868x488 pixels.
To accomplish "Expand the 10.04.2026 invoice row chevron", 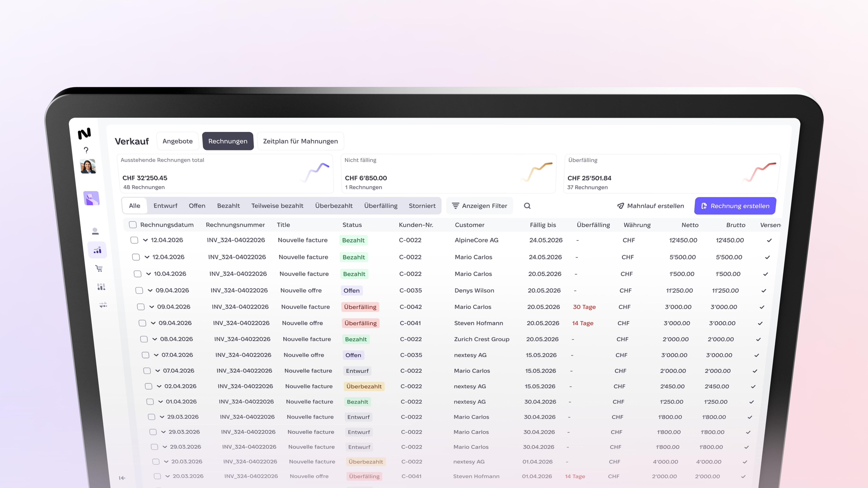I will (149, 274).
